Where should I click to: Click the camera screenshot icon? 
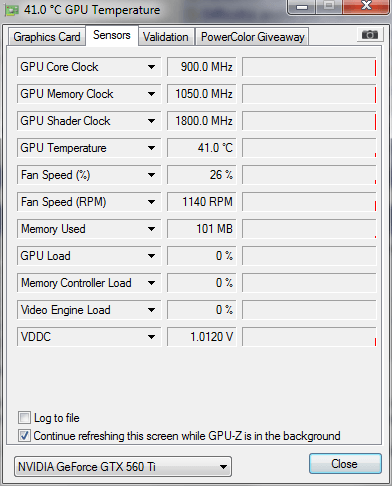click(370, 35)
